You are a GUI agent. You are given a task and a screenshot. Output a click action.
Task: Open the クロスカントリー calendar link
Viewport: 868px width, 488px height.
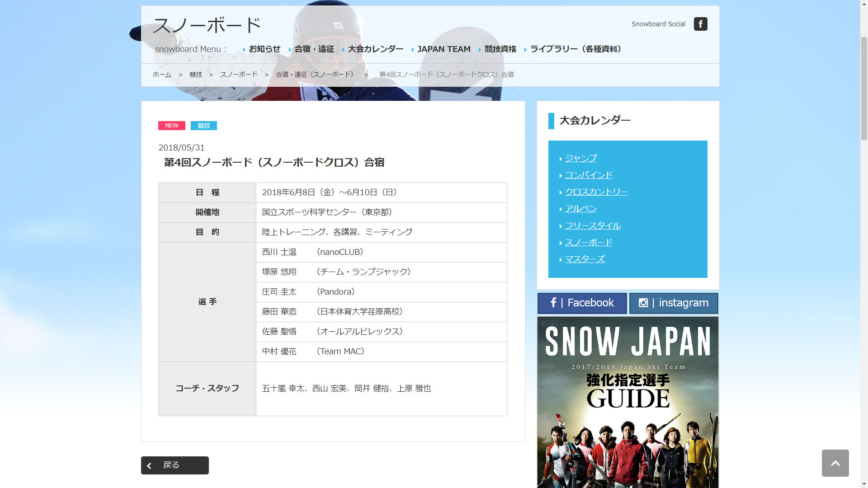(596, 192)
